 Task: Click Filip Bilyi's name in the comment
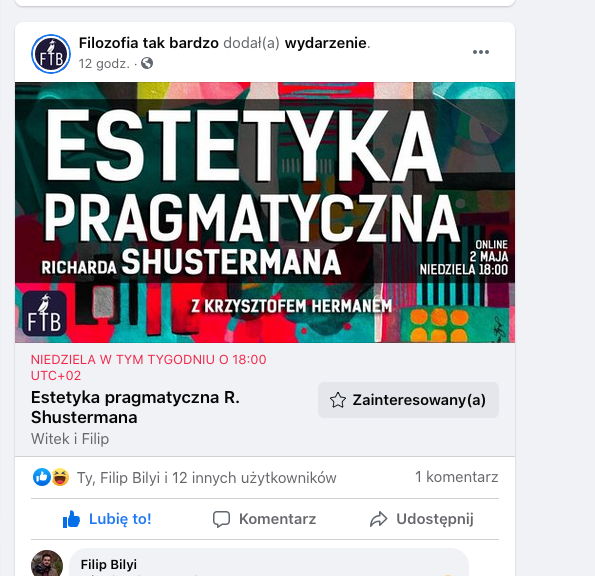(109, 564)
